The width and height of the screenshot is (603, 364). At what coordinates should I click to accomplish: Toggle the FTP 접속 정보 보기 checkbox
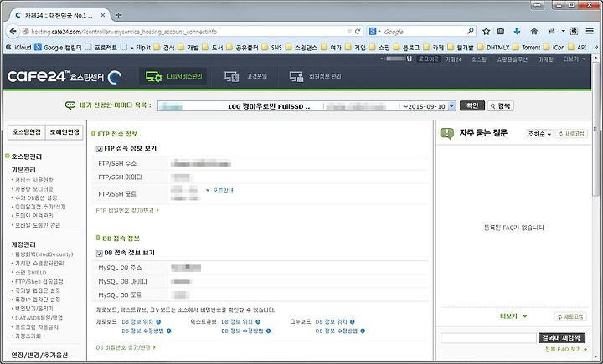point(99,149)
